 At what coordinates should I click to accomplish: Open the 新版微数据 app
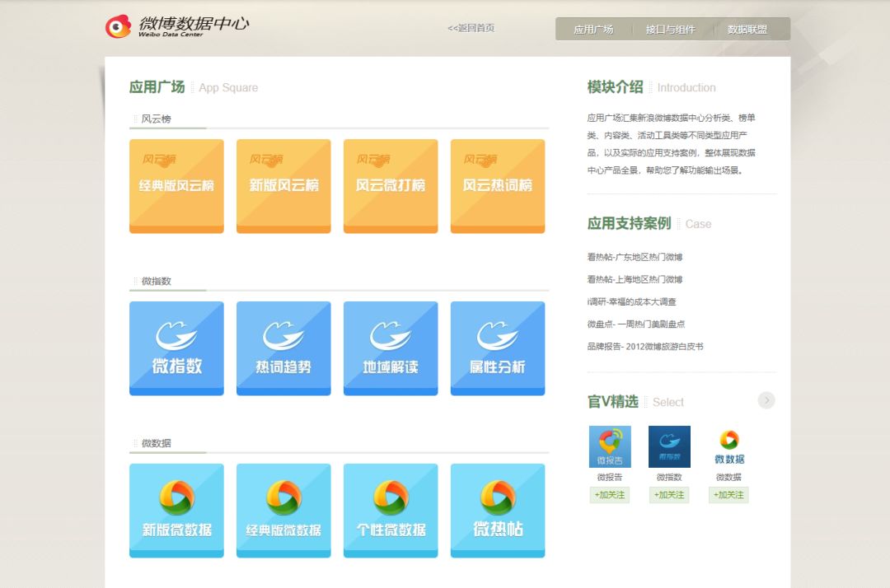(176, 510)
